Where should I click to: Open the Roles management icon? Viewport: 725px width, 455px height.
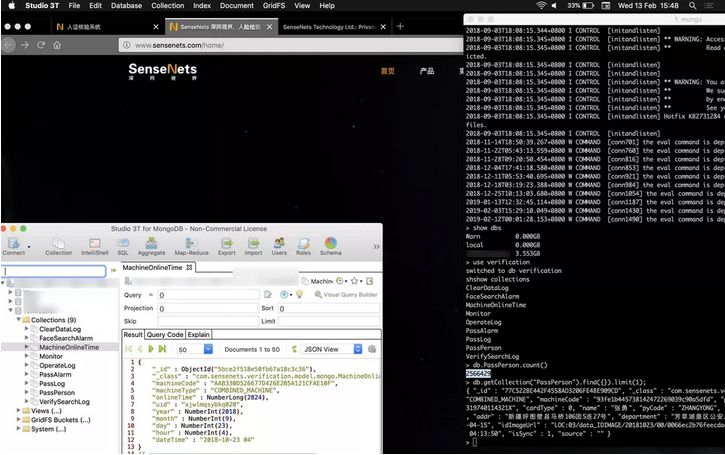point(303,246)
